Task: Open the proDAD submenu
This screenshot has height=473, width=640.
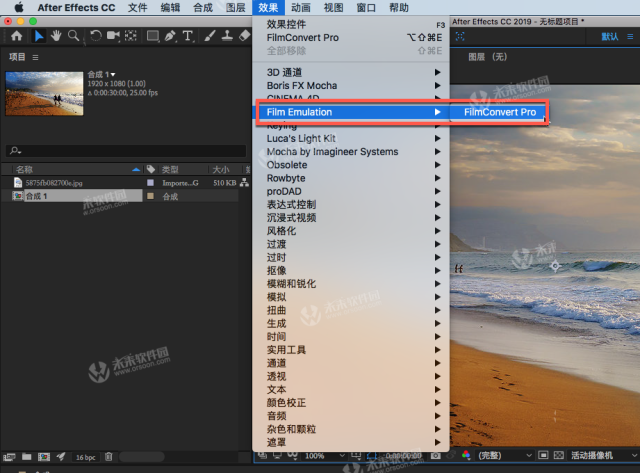Action: point(351,191)
